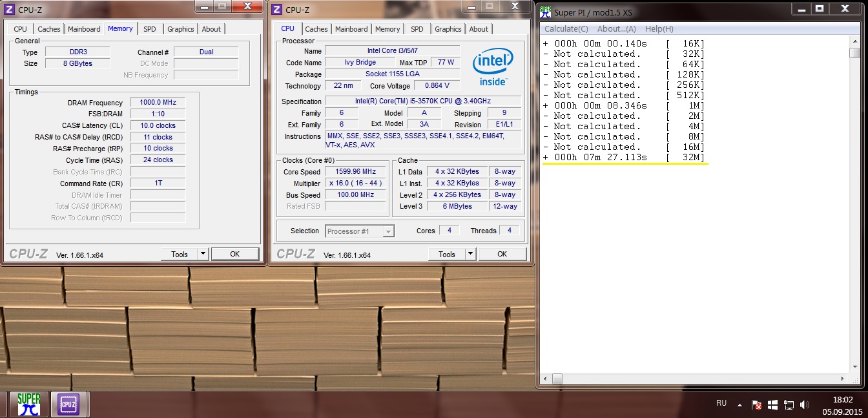Click the 1M result line 08.346s

[x=624, y=106]
